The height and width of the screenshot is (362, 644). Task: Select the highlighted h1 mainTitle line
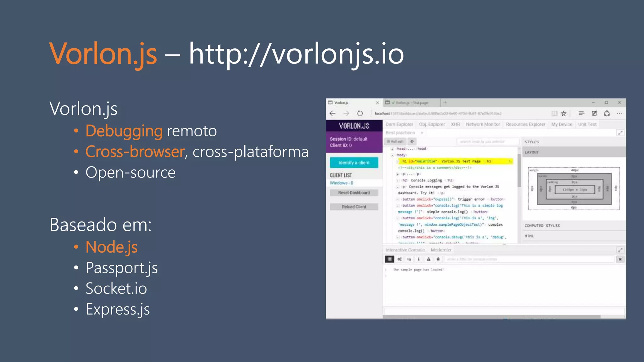click(456, 161)
